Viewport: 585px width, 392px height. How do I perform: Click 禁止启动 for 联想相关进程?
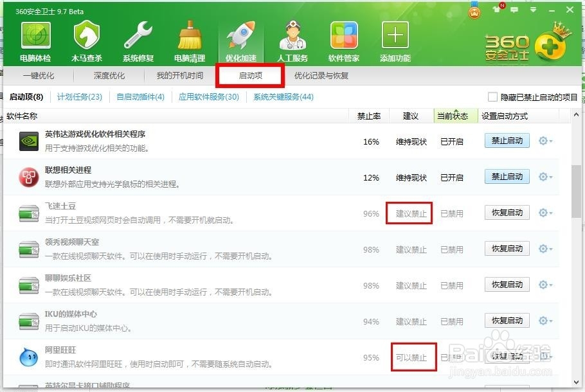(x=506, y=177)
